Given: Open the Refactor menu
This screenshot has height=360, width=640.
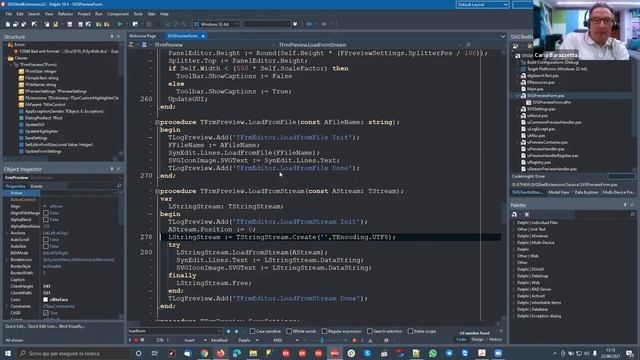Looking at the screenshot, I should point(65,14).
